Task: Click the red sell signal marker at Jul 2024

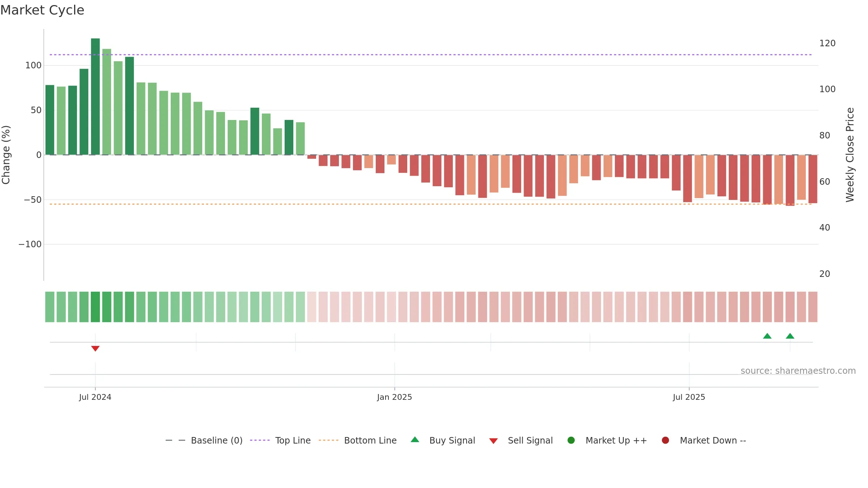Action: [95, 348]
